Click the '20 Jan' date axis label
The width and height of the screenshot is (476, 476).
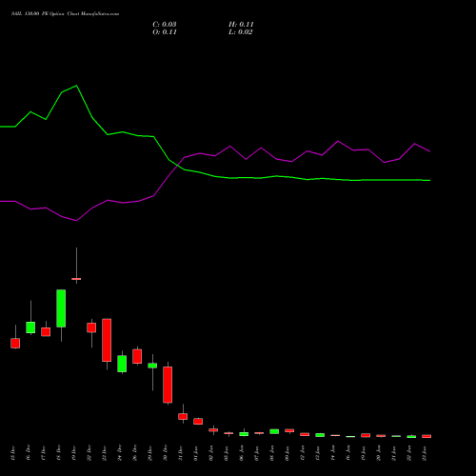click(x=379, y=453)
